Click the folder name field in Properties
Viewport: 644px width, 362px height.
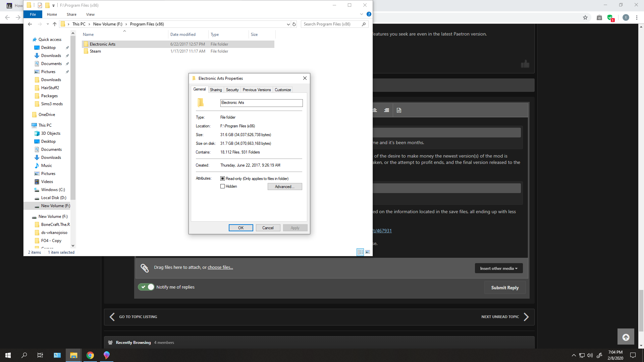click(261, 103)
